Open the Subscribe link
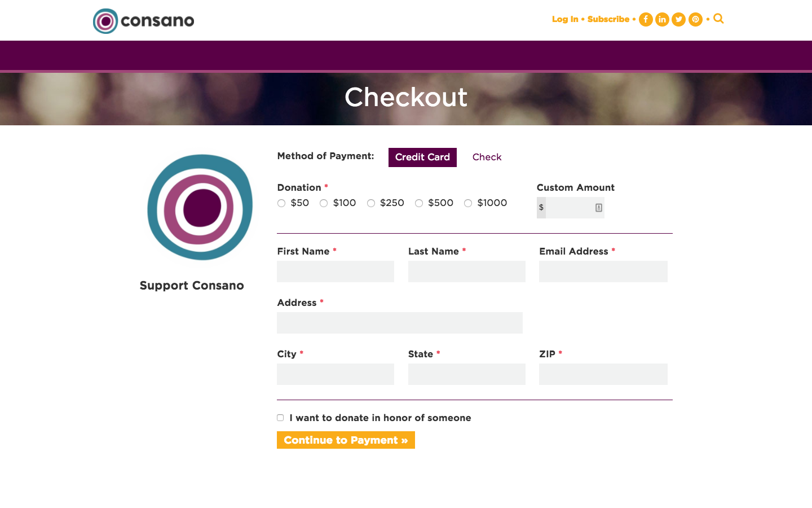This screenshot has height=508, width=812. point(608,19)
